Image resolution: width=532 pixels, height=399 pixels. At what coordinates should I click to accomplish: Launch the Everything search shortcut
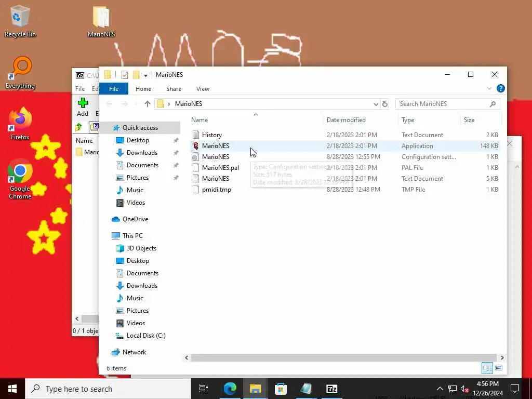[x=20, y=73]
